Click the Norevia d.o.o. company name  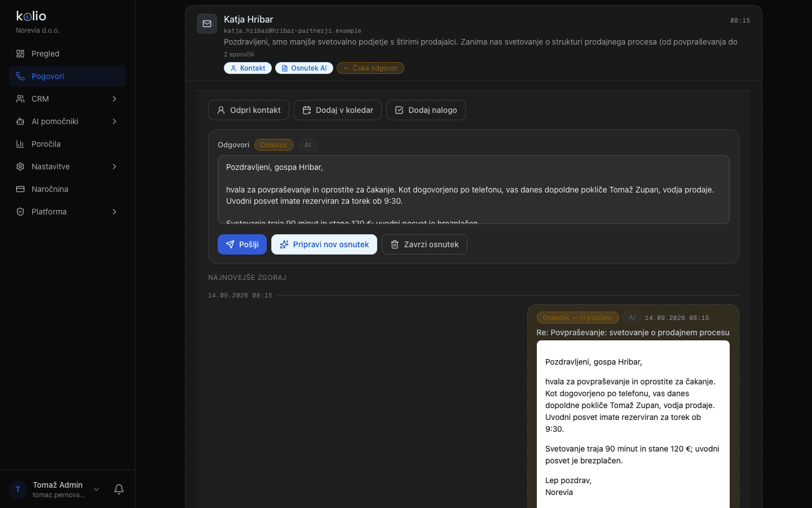(x=38, y=30)
